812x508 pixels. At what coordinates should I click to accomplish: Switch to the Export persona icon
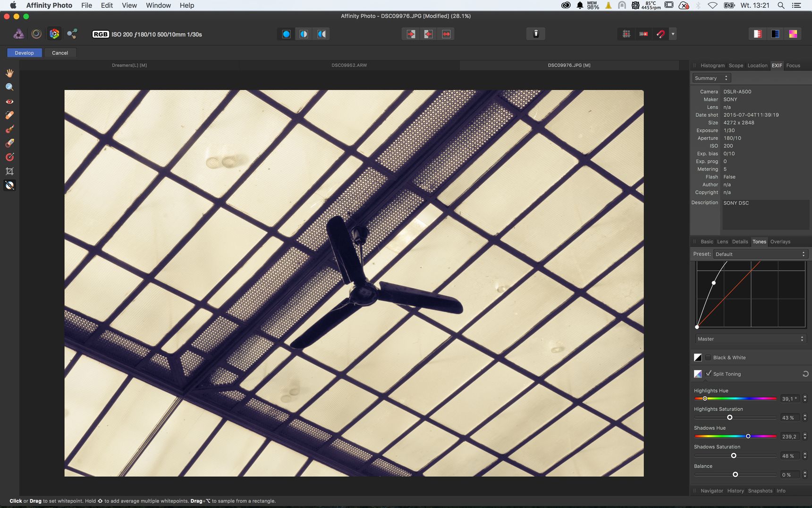tap(72, 34)
